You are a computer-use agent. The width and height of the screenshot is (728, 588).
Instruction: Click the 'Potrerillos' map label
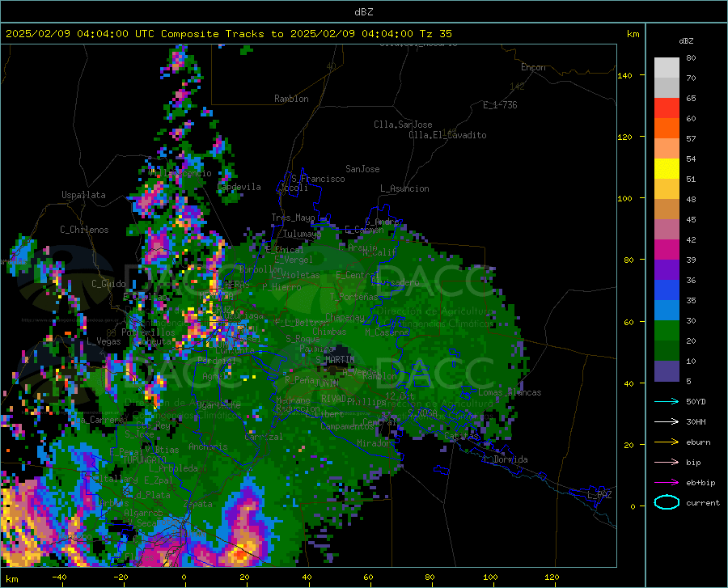point(148,332)
